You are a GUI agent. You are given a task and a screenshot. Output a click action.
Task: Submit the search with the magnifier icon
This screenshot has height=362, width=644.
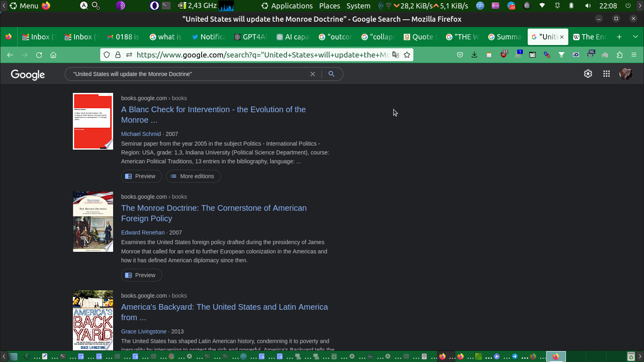(331, 74)
